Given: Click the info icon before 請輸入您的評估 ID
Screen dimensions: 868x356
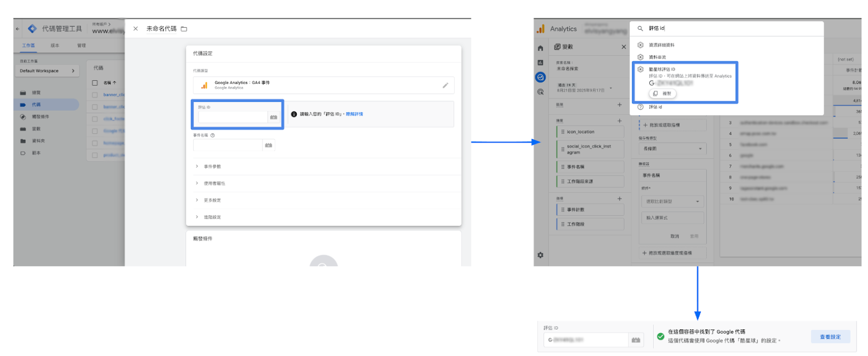Looking at the screenshot, I should (294, 114).
